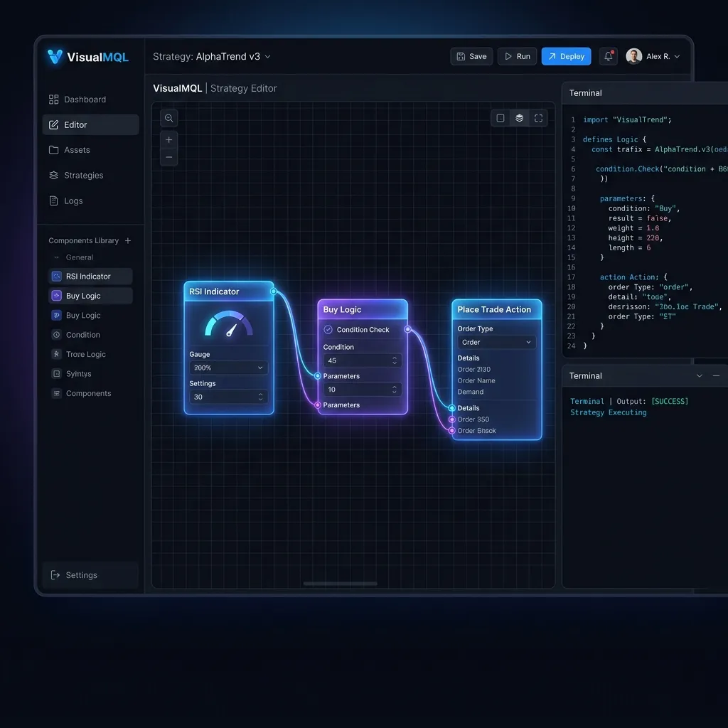Click the Order 350 input port
The width and height of the screenshot is (728, 728).
coord(451,419)
